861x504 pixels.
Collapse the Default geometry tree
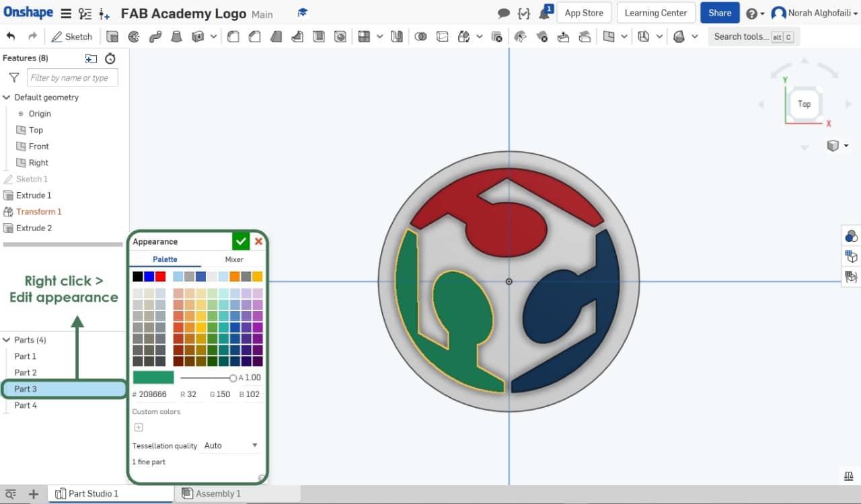(x=7, y=97)
